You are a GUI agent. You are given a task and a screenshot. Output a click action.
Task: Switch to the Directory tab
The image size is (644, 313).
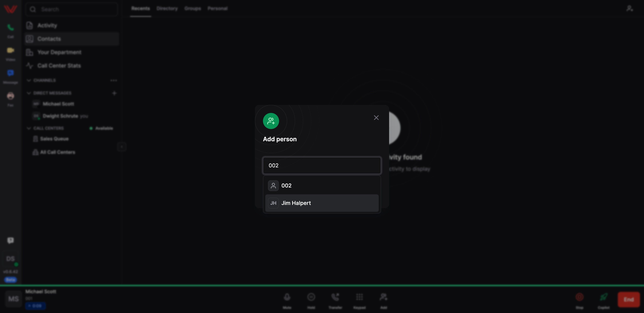167,9
